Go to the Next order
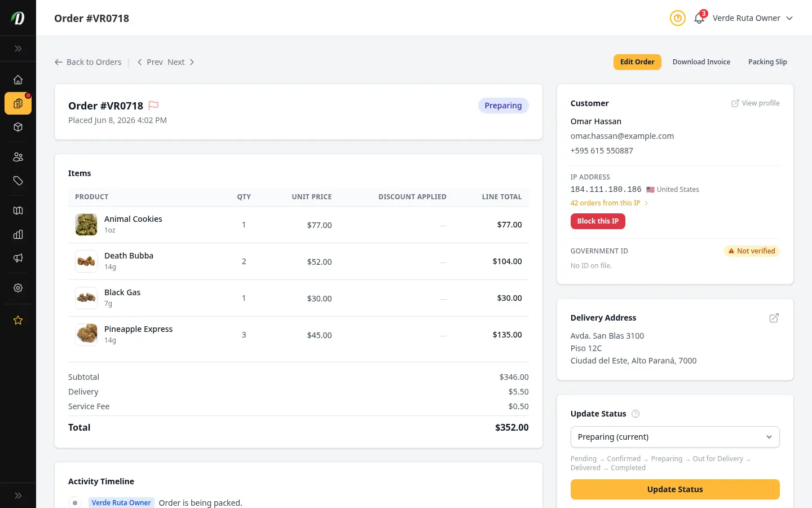The image size is (812, 508). point(180,62)
